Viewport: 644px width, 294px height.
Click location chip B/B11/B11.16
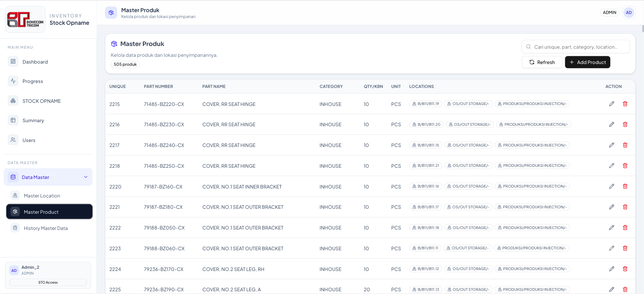pyautogui.click(x=425, y=186)
